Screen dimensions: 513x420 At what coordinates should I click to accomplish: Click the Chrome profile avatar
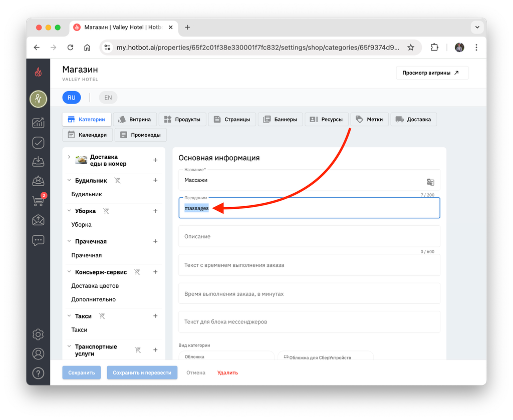[x=459, y=48]
